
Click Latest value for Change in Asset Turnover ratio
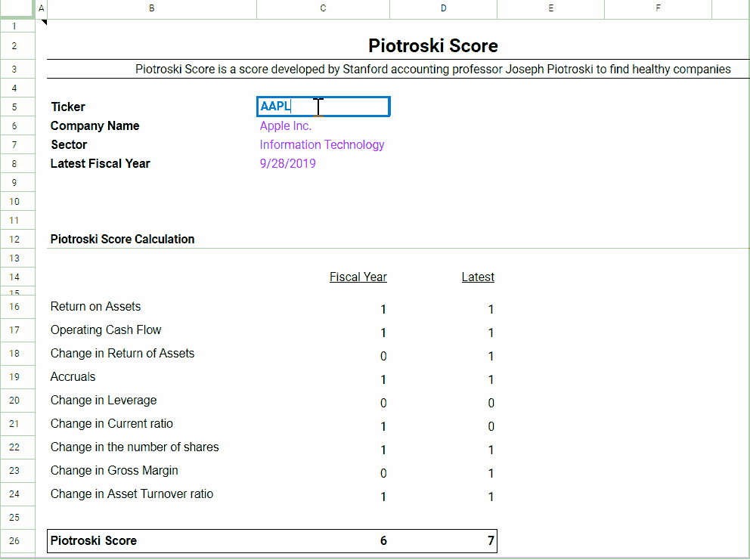tap(491, 497)
